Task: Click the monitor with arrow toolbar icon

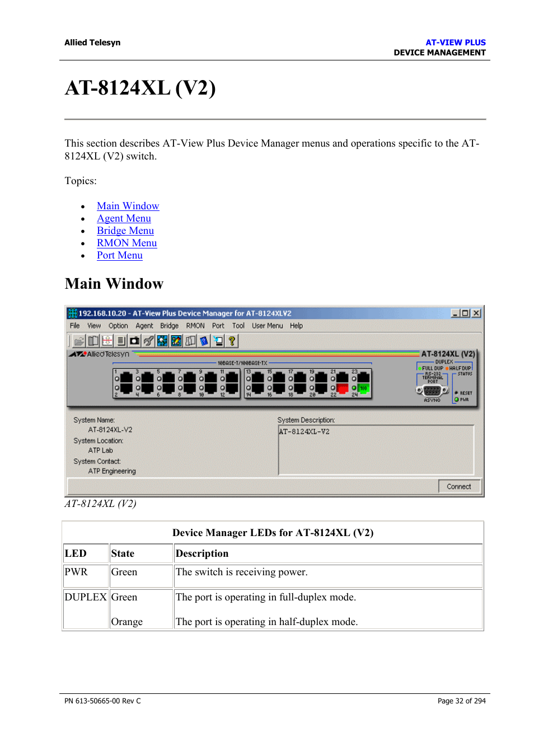Action: tap(218, 341)
